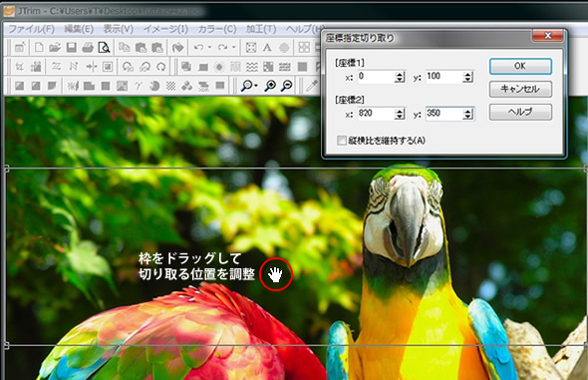Viewport: 588px width, 380px height.
Task: Click the 座標1 x spinner arrows
Action: pos(400,77)
